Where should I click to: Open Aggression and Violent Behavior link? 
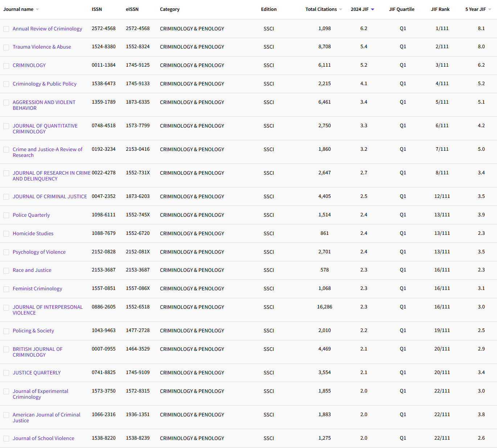pos(44,105)
